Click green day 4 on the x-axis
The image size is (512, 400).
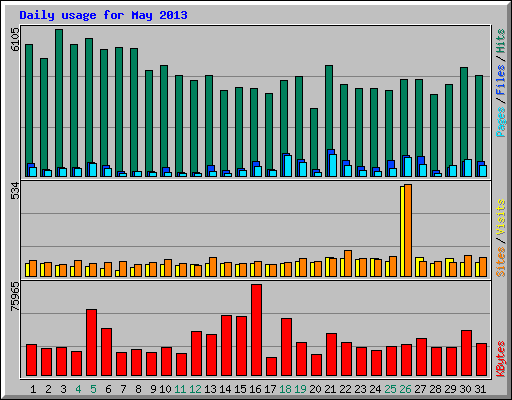[x=78, y=389]
